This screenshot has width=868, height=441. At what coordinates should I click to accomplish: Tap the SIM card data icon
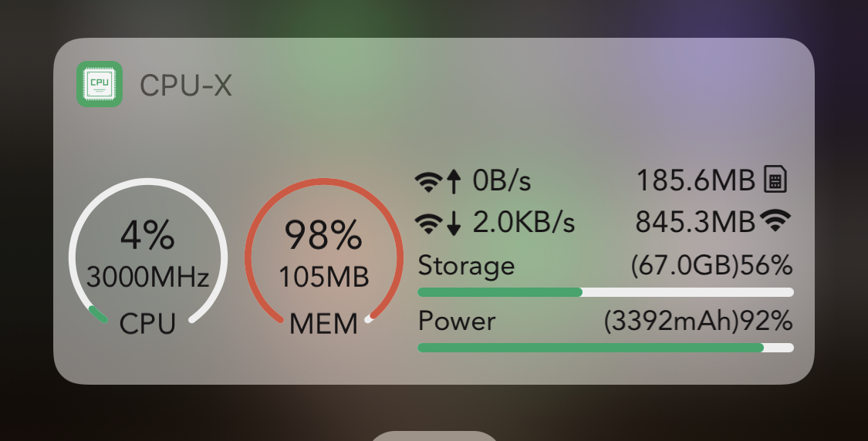coord(775,180)
